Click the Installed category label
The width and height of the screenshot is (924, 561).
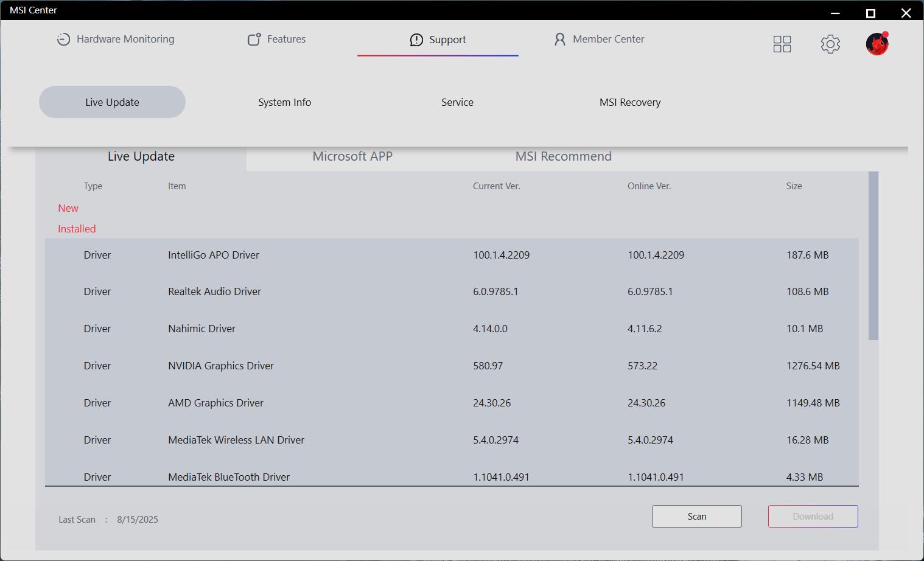coord(77,229)
